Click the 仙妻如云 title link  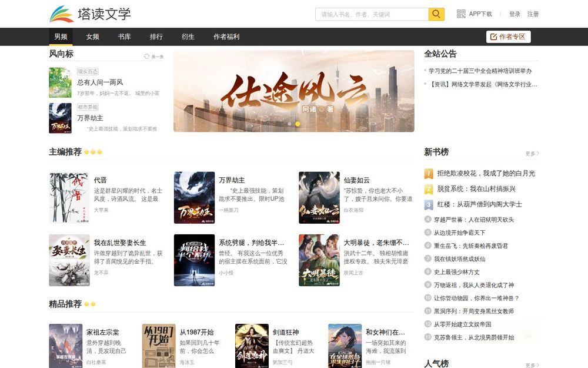click(357, 180)
